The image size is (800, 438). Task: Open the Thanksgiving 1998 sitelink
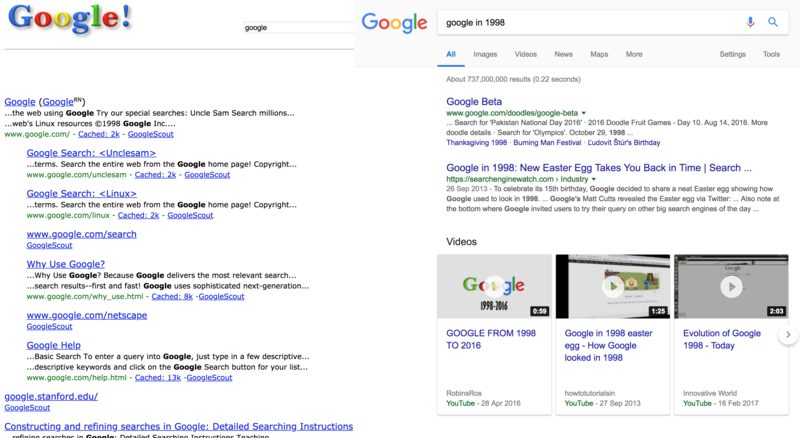477,142
